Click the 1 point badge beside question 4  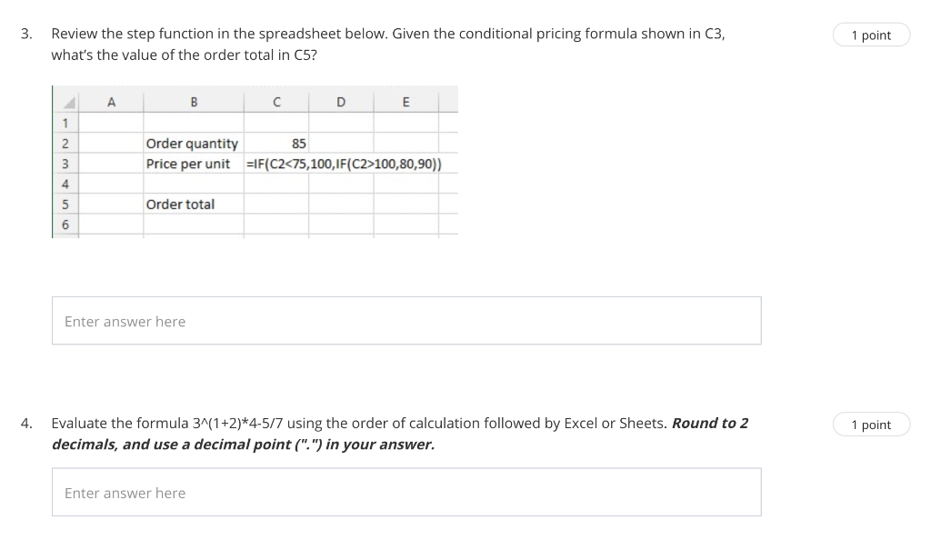[870, 424]
